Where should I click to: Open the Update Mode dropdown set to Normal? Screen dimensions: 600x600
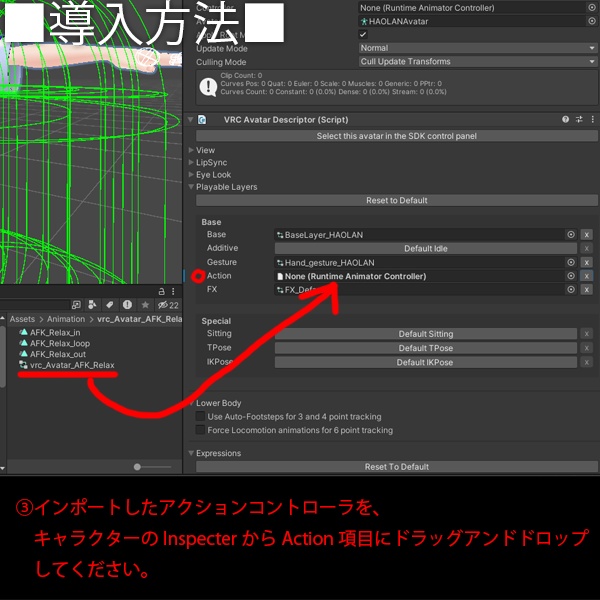pos(478,48)
